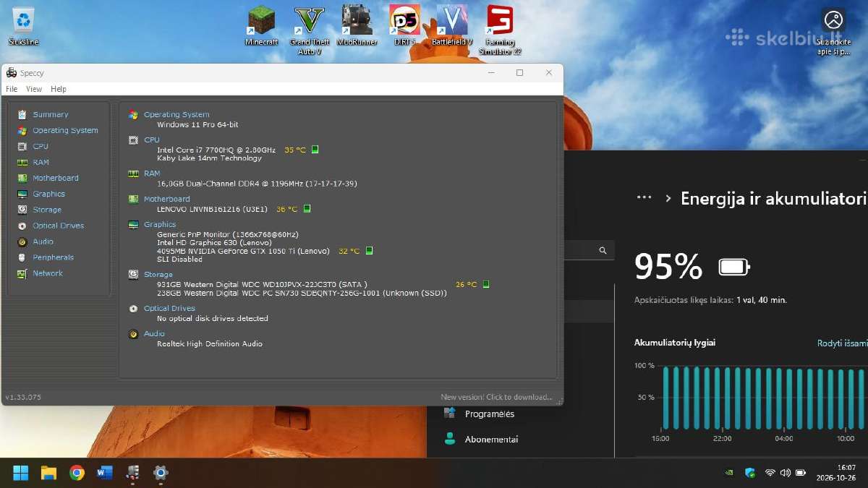The width and height of the screenshot is (868, 488).
Task: Click the RAM heading link in summary
Action: coord(152,174)
